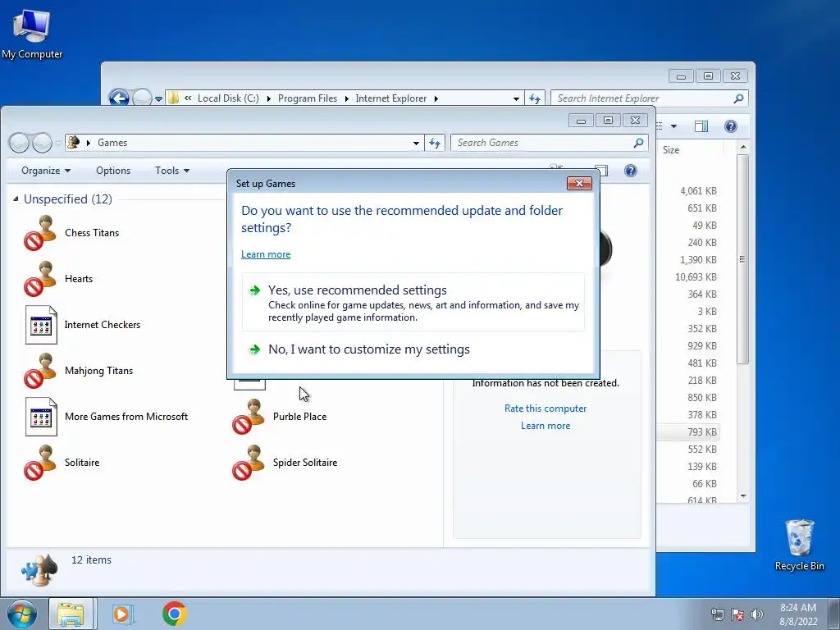Expand the arrow after Program Files breadcrumb
Image resolution: width=840 pixels, height=630 pixels.
tap(346, 98)
